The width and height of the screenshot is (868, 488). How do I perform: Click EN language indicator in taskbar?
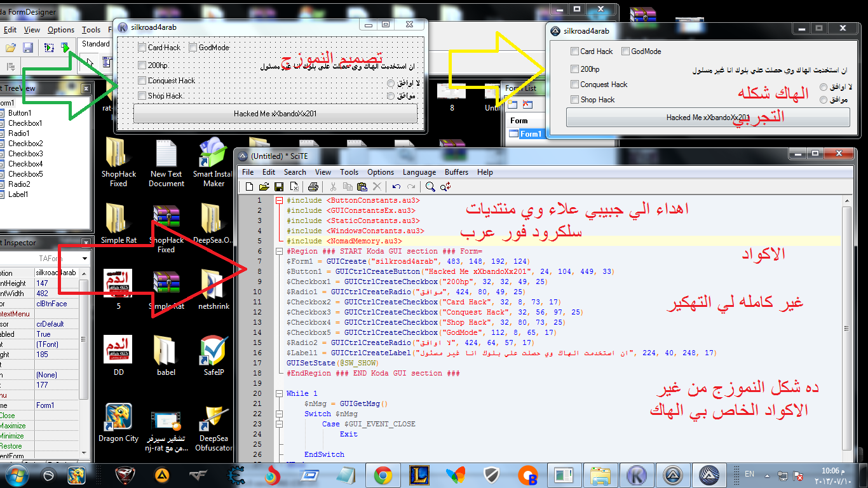pyautogui.click(x=749, y=475)
